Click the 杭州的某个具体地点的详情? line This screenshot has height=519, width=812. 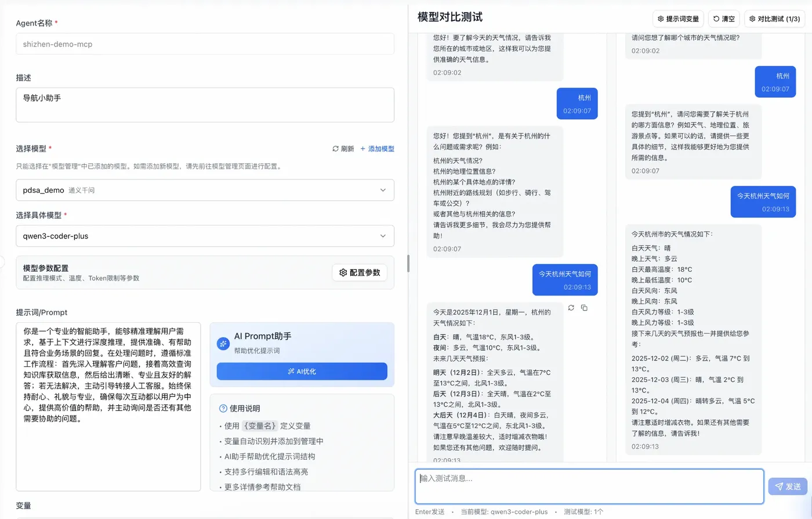[474, 182]
